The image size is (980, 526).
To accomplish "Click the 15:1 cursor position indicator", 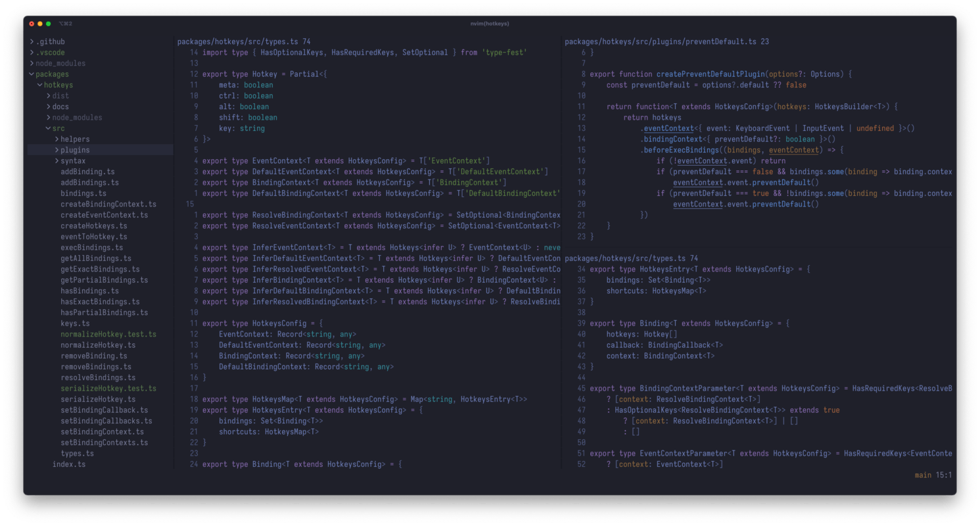I will 944,475.
